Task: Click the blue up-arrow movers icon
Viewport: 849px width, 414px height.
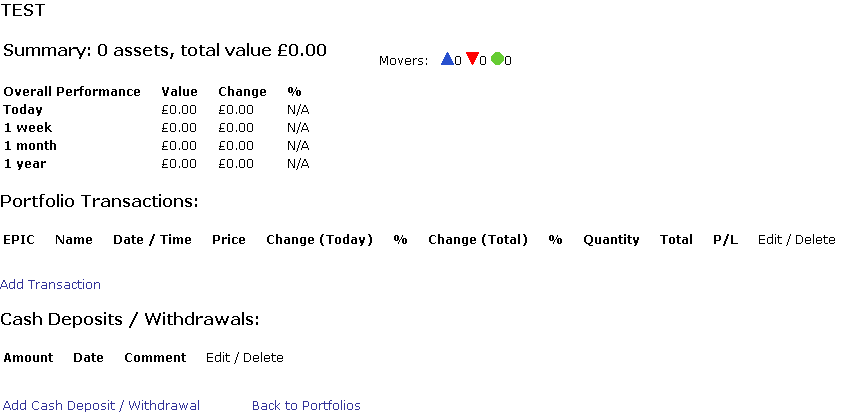Action: click(447, 59)
